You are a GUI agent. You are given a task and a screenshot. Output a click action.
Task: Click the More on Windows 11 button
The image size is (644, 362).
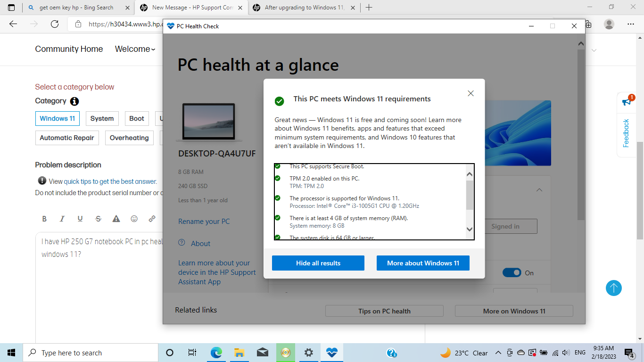[x=514, y=311]
